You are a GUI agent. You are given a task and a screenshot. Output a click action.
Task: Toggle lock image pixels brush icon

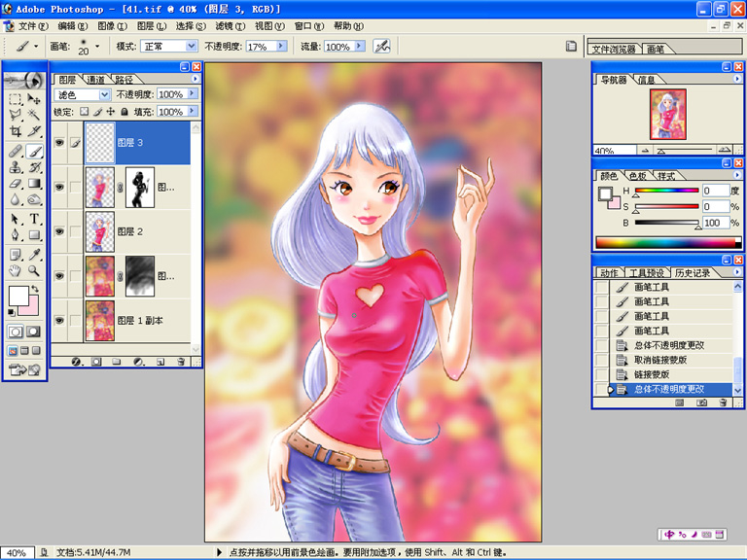pyautogui.click(x=97, y=112)
